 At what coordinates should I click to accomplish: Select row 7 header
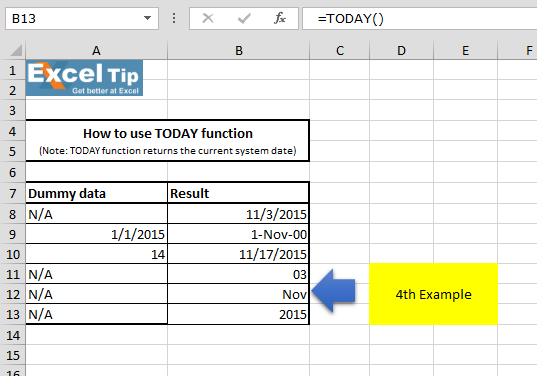tap(13, 193)
